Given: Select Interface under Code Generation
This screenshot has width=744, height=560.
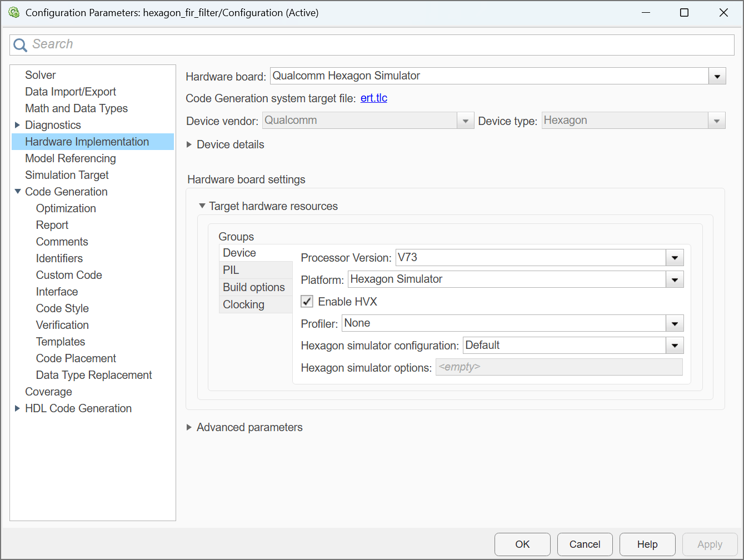Looking at the screenshot, I should (x=57, y=292).
